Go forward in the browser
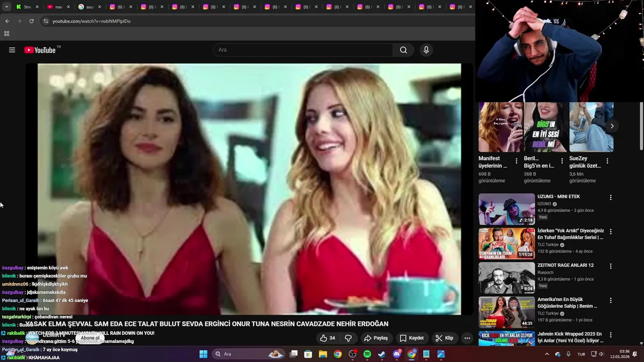The image size is (644, 362). 20,21
